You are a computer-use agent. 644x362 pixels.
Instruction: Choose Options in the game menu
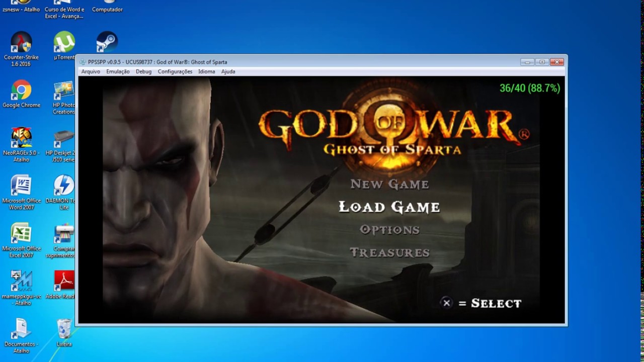[x=389, y=230]
